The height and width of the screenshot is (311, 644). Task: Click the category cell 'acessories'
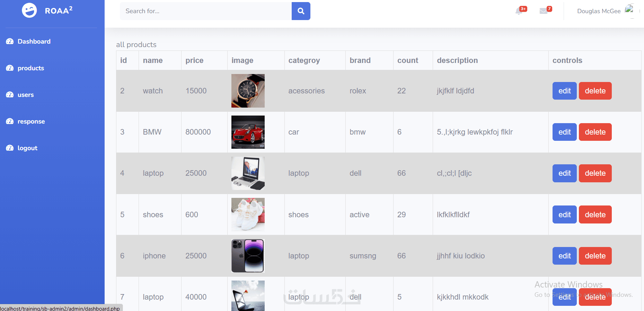307,91
